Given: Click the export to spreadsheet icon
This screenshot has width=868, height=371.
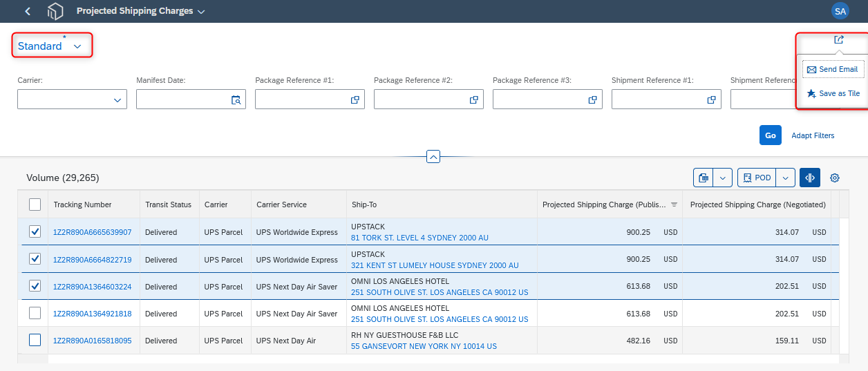Looking at the screenshot, I should pos(704,178).
